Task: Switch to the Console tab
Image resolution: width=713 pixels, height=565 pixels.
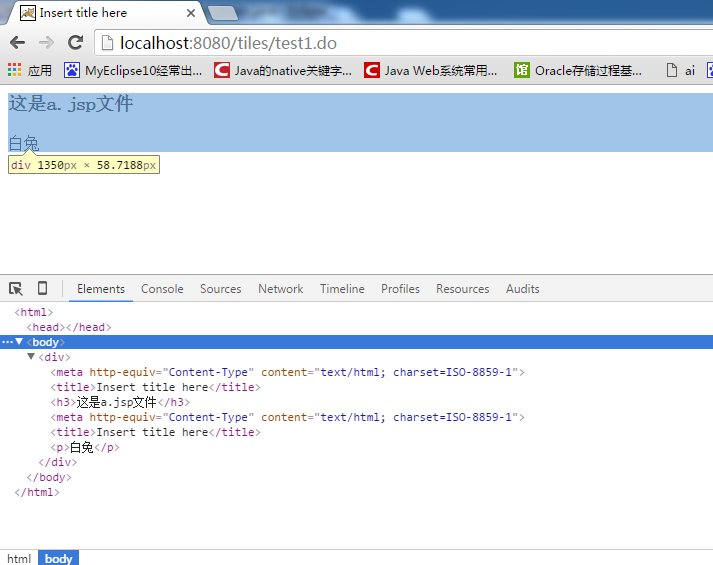Action: tap(162, 289)
